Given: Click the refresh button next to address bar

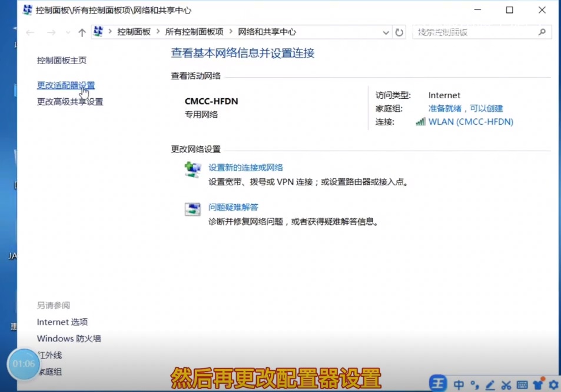Looking at the screenshot, I should tap(399, 32).
